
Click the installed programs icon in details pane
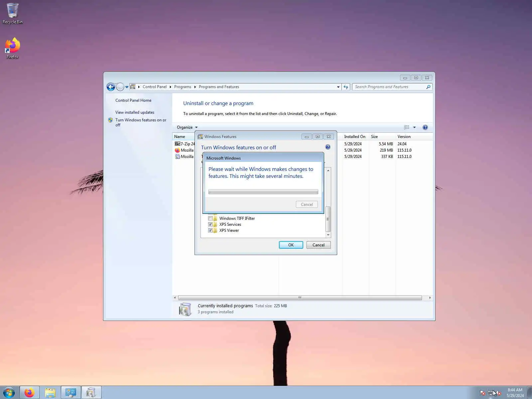(185, 309)
